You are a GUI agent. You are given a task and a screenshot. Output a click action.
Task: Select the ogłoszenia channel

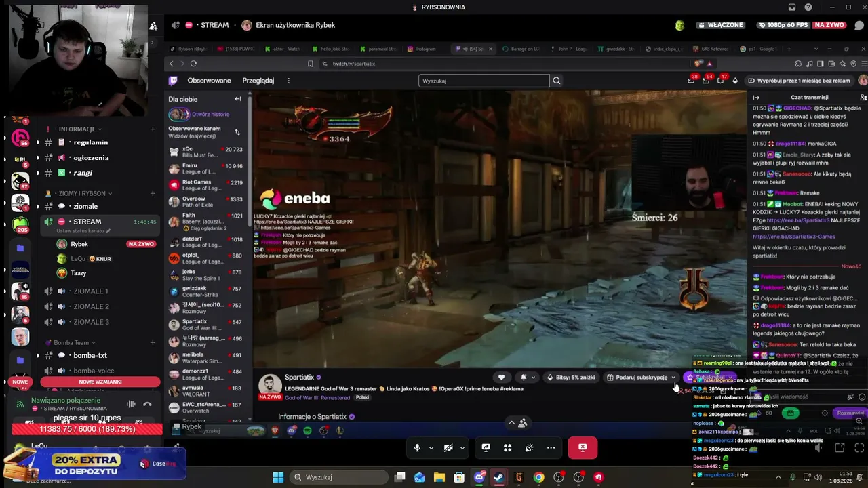click(91, 157)
